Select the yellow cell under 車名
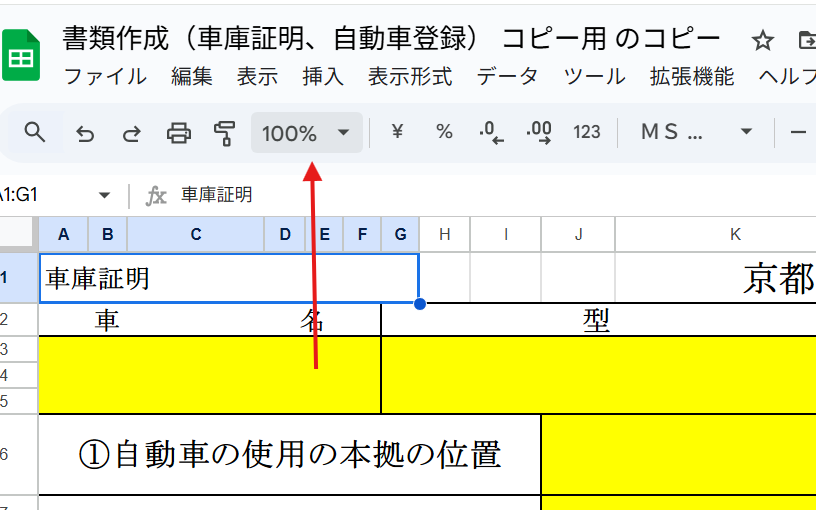The image size is (816, 510). point(209,375)
